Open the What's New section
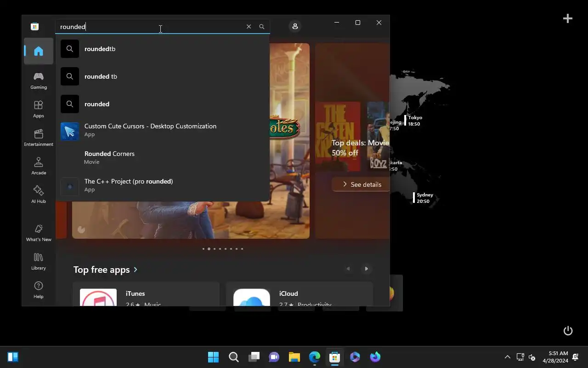The height and width of the screenshot is (368, 588). (39, 233)
